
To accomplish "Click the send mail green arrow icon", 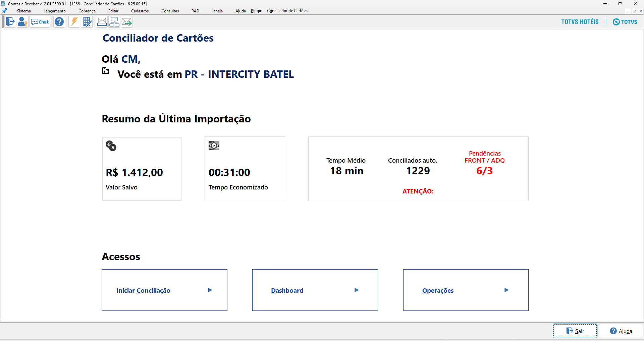I will (x=127, y=22).
